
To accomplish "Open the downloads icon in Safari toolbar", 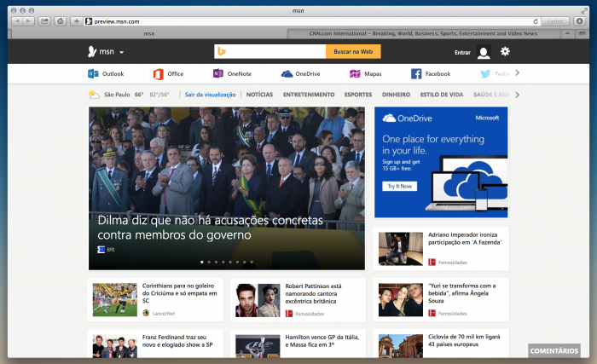I will [x=579, y=21].
